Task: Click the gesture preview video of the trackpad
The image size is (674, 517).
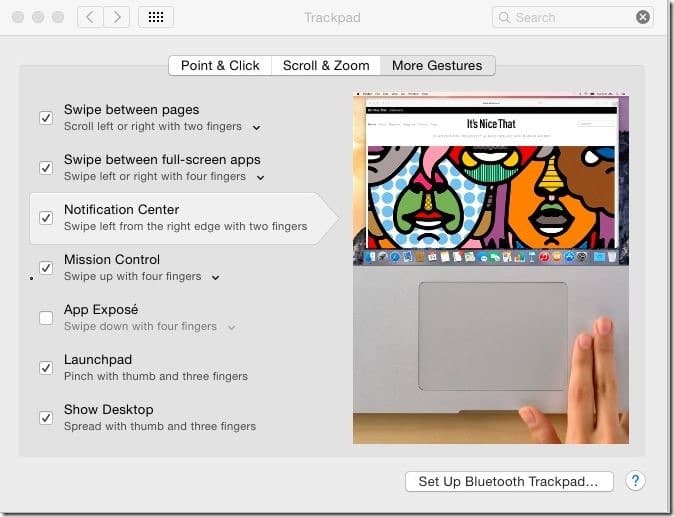Action: [491, 267]
